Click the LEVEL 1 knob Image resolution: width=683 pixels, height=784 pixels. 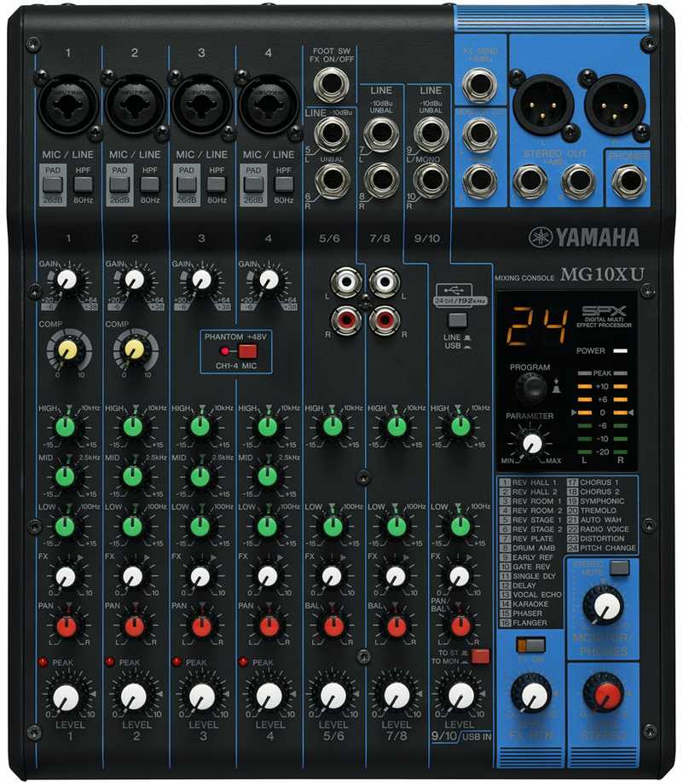pyautogui.click(x=67, y=697)
